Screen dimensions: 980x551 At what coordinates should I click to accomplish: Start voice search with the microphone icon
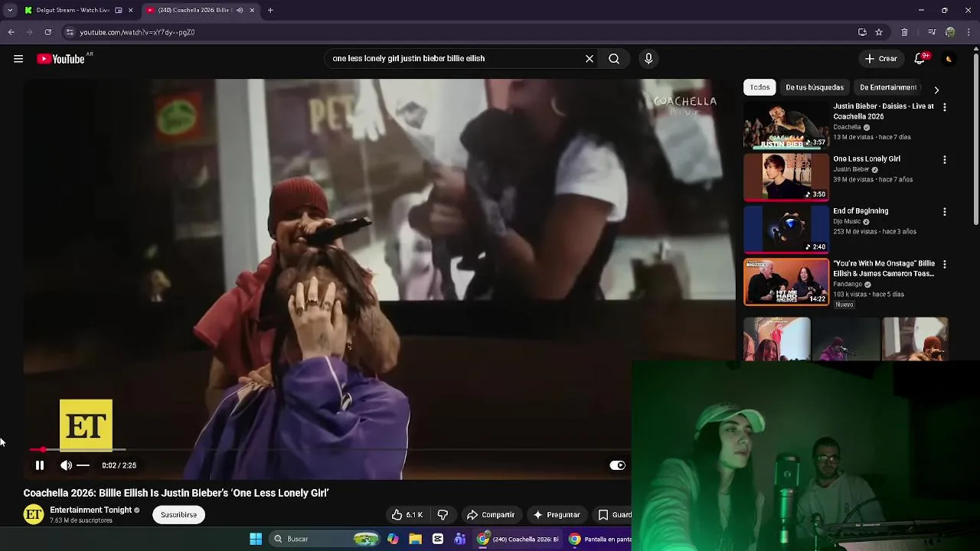(648, 58)
